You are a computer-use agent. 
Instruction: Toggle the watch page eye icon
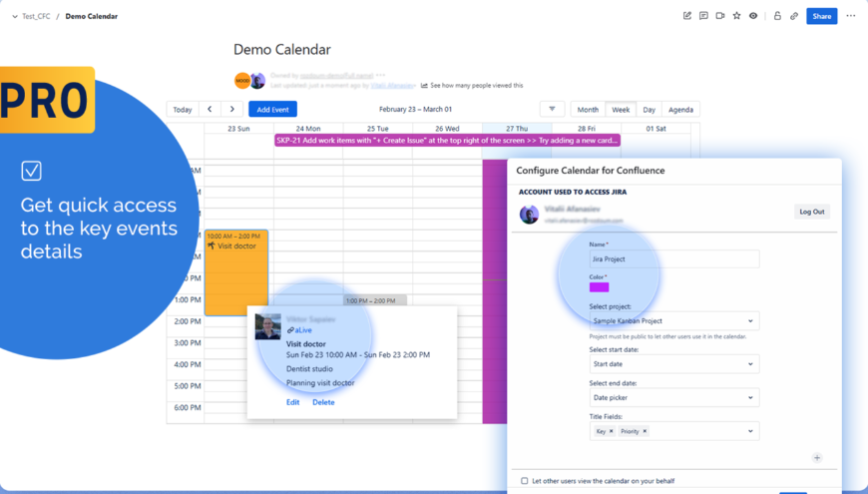[753, 16]
